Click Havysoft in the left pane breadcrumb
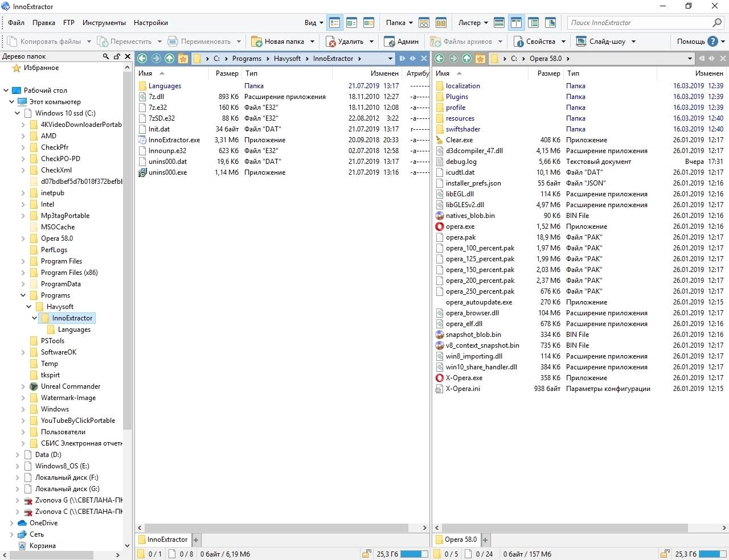Image resolution: width=729 pixels, height=560 pixels. pos(287,59)
